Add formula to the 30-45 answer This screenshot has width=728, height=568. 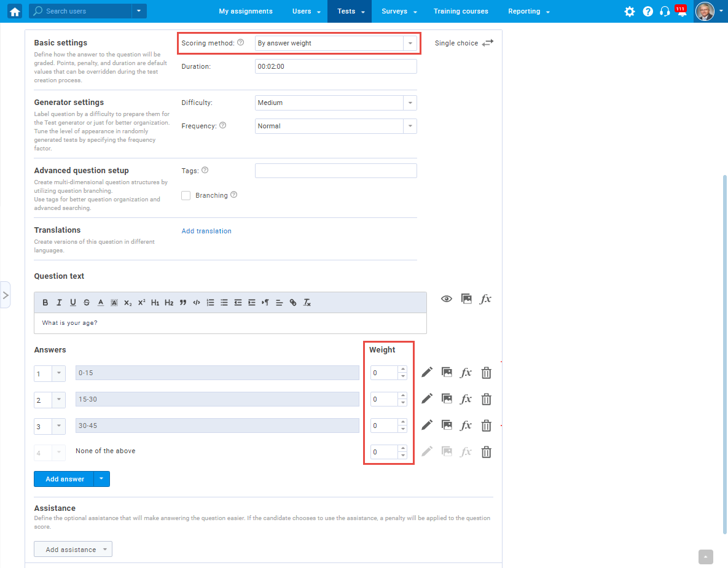click(x=466, y=425)
